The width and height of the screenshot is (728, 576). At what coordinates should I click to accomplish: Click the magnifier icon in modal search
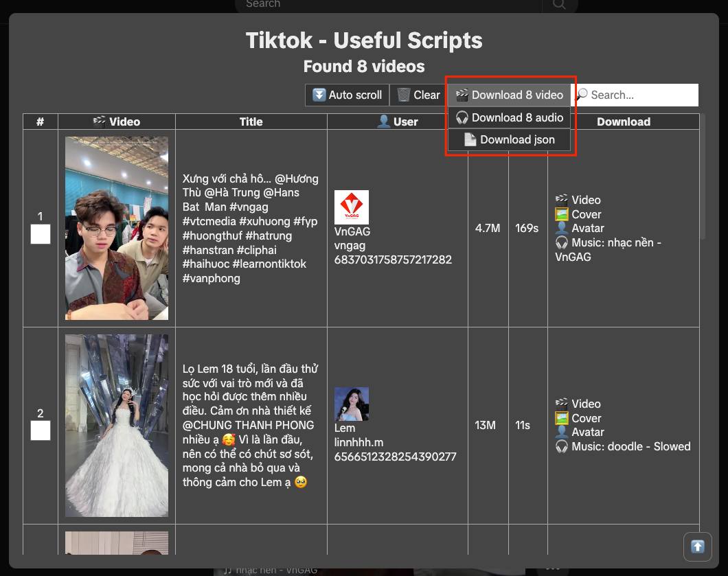582,95
